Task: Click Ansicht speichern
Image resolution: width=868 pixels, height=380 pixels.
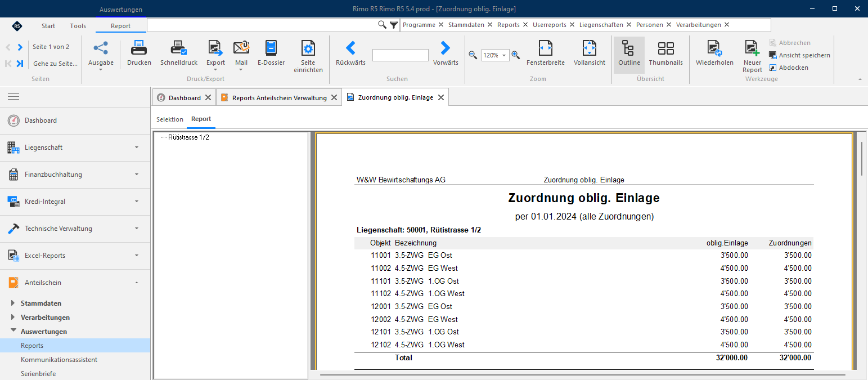Action: click(x=799, y=55)
